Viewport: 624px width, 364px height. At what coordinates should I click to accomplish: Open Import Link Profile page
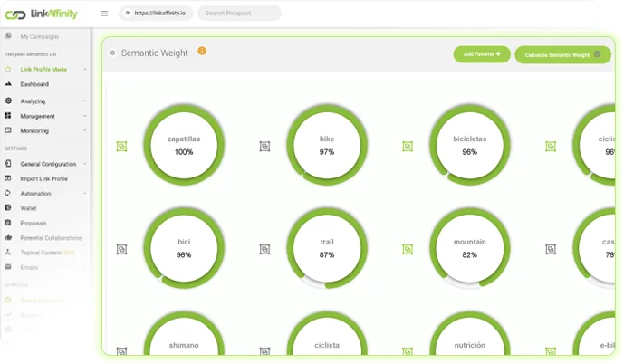[43, 178]
